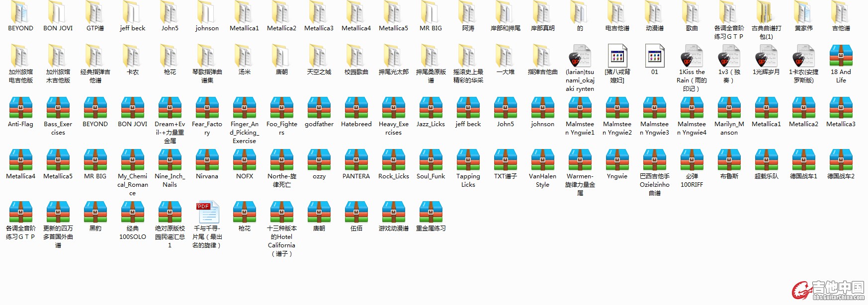Click the VanHalen Style archive icon

543,160
